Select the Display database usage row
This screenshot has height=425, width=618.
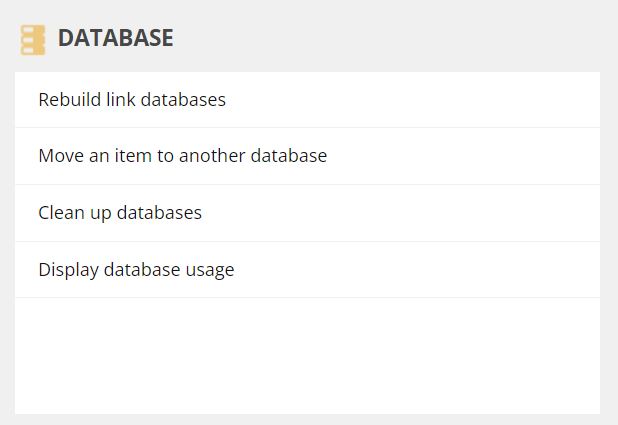(307, 270)
